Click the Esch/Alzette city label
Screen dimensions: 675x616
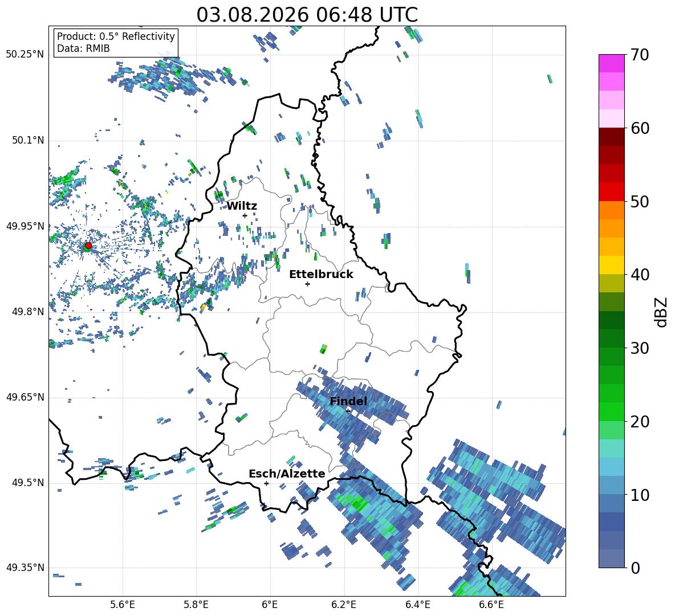click(287, 474)
